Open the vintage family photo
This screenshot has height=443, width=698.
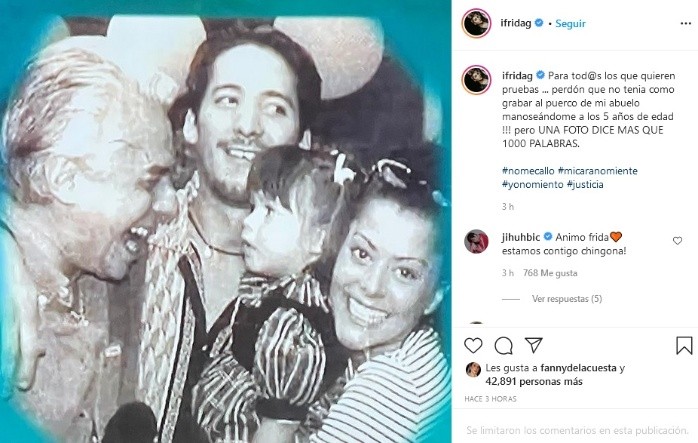[225, 222]
